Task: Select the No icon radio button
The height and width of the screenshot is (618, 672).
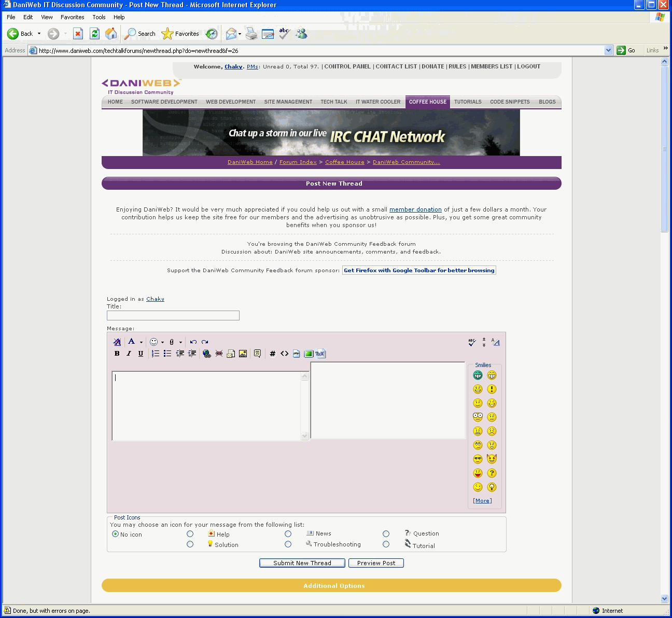Action: (116, 534)
